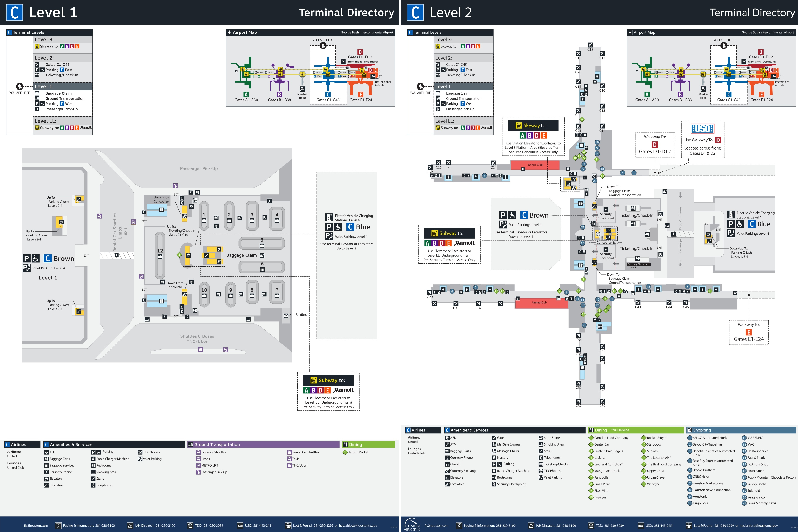Viewport: 798px width, 532px height.
Task: Click the Currency Exchange legend icon
Action: click(x=447, y=471)
